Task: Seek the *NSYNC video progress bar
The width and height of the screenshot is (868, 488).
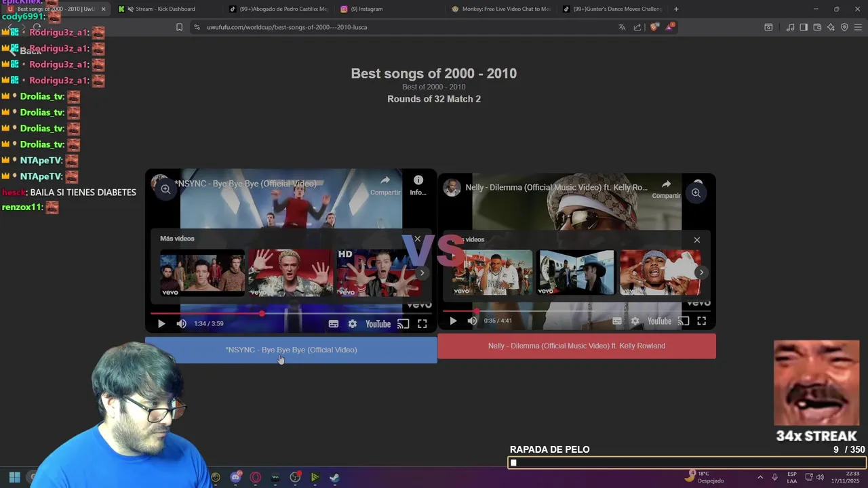Action: coord(290,313)
